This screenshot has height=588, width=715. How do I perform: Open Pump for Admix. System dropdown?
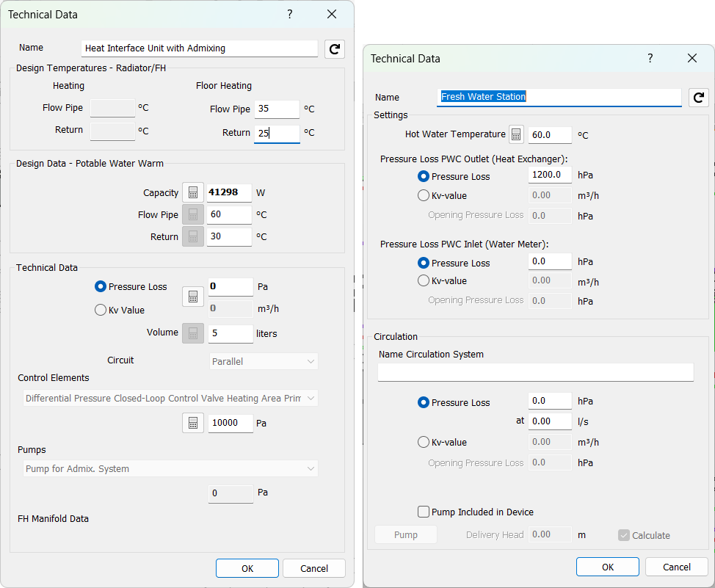coord(170,468)
